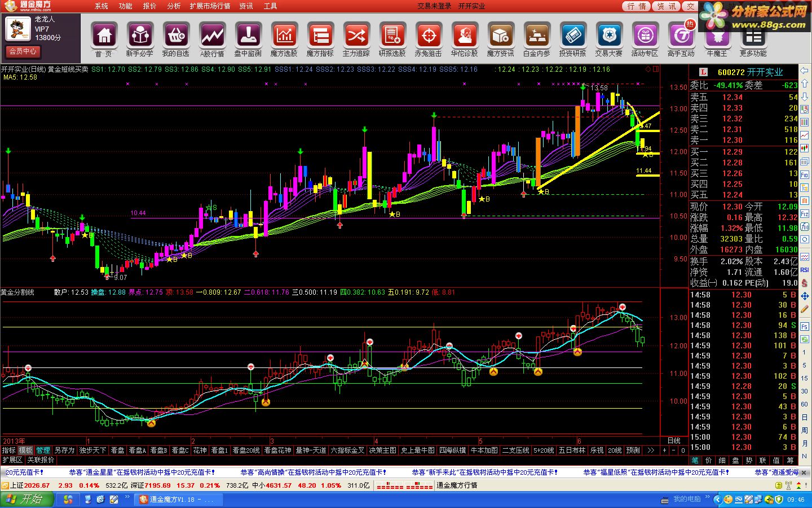
Task: Select the 60 minute period button
Action: [x=805, y=404]
